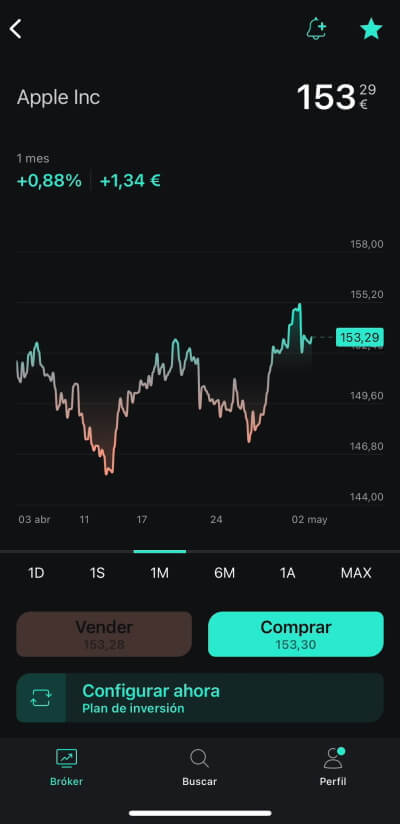Viewport: 400px width, 824px height.
Task: Open the Buscar search icon
Action: [199, 758]
